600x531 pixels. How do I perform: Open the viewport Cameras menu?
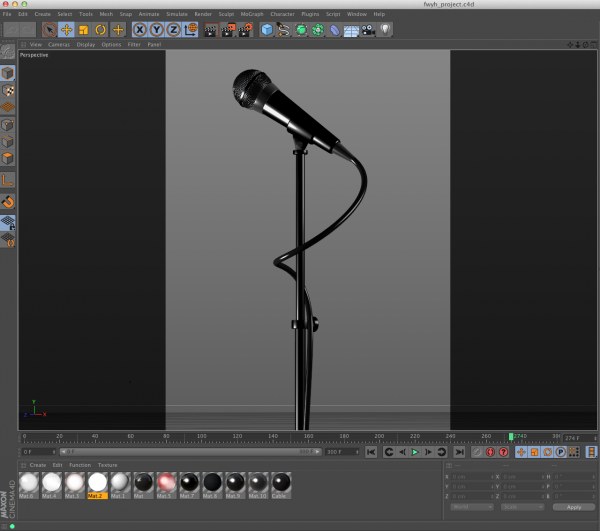pyautogui.click(x=59, y=45)
